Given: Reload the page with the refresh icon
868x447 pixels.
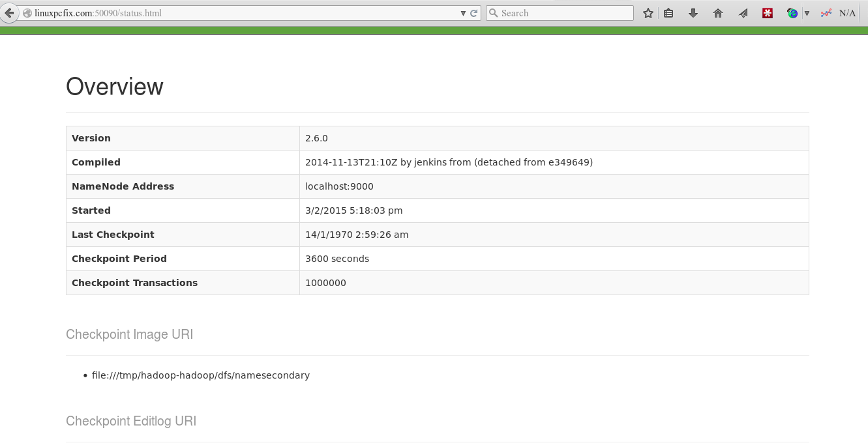Looking at the screenshot, I should 474,13.
